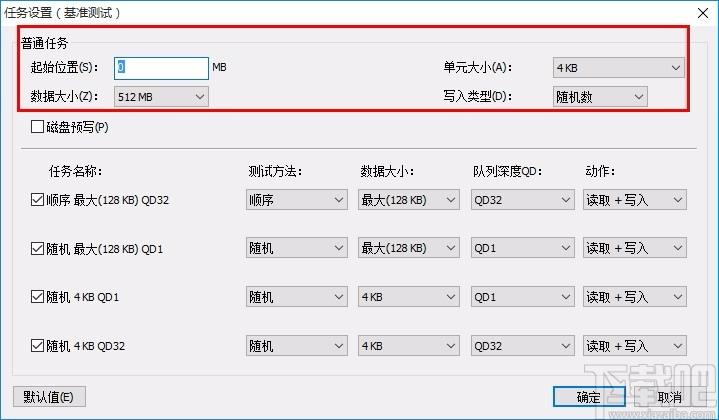Viewport: 719px width, 420px height.
Task: Open 动作 dropdown in 随机 最大(128 KB) QD1 row
Action: (x=635, y=248)
